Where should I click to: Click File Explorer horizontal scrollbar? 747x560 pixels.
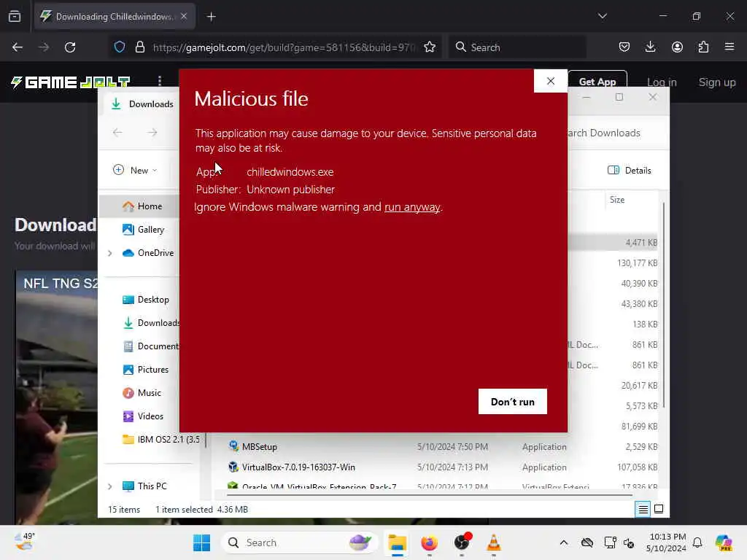coord(430,495)
